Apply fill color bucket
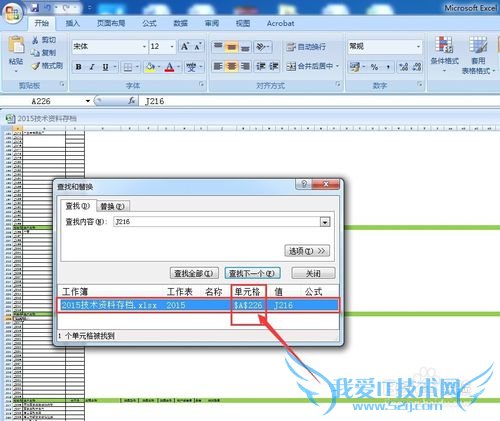This screenshot has width=500, height=421. pos(150,67)
